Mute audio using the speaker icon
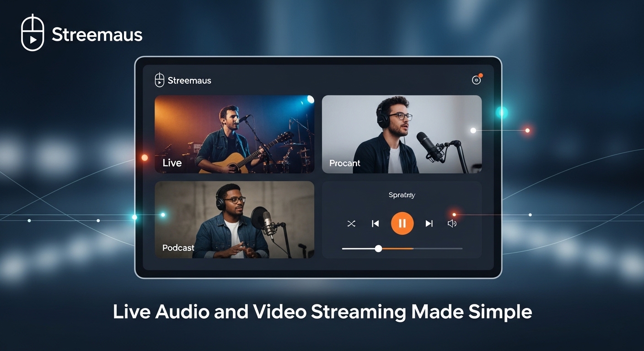 (452, 223)
